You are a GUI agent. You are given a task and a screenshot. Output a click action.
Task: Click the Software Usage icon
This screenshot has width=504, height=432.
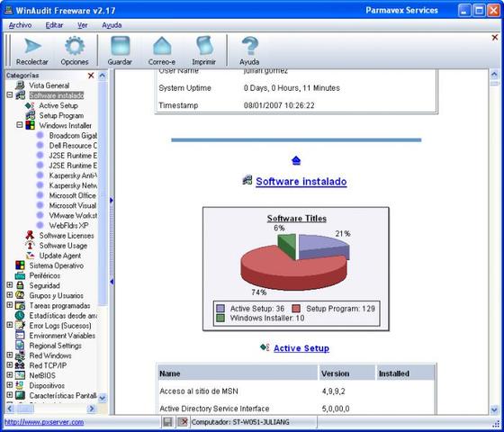coord(30,245)
